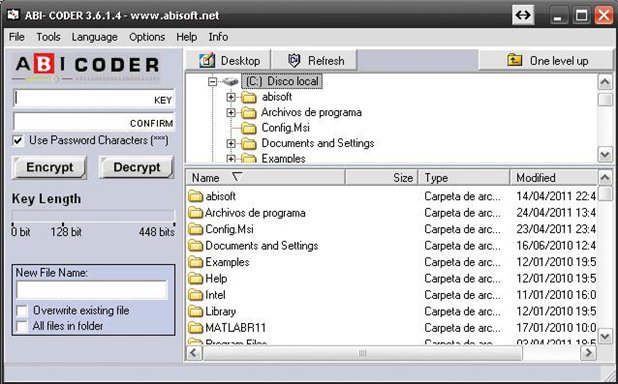Screen dimensions: 618x384
Task: Expand the abisoft tree node
Action: pos(231,97)
